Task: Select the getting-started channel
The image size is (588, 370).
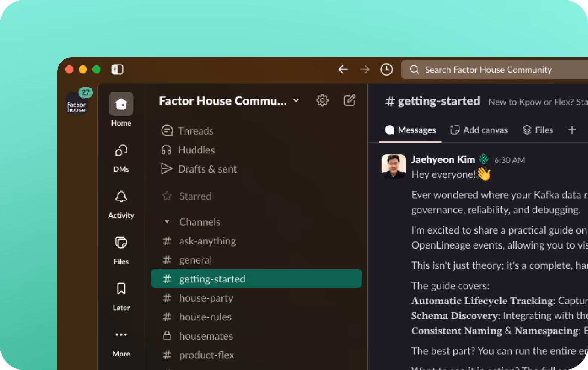Action: 256,279
